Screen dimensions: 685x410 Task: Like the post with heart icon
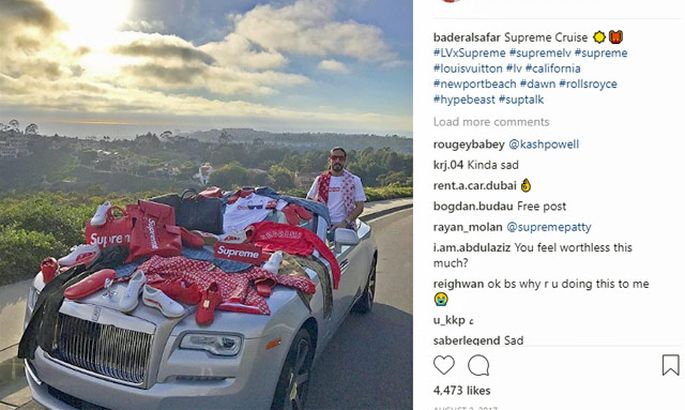(444, 365)
